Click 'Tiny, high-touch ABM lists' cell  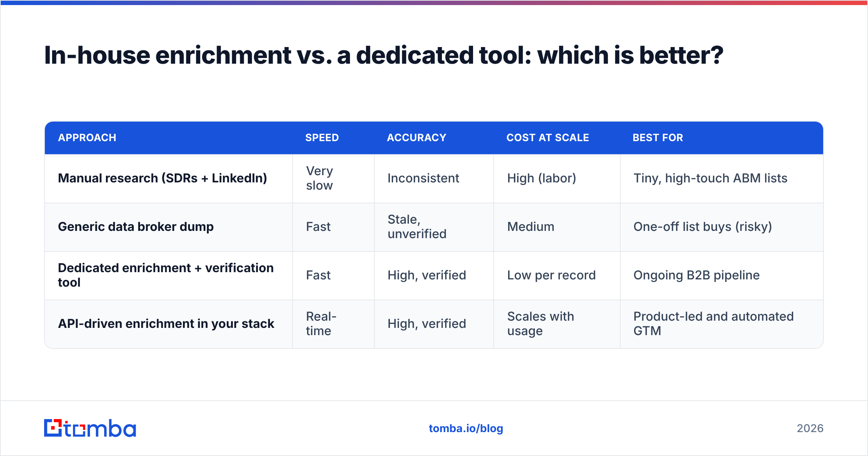(x=710, y=178)
